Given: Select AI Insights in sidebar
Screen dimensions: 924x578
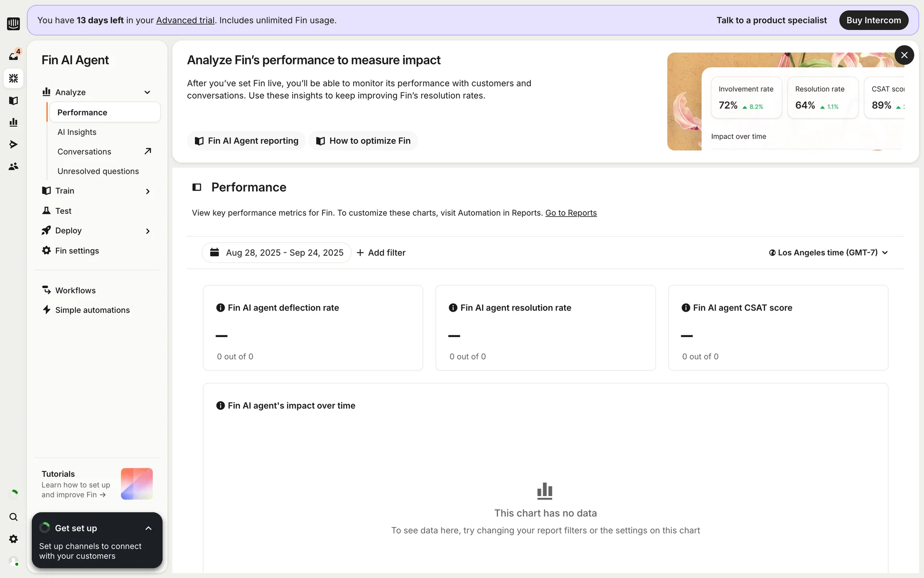Looking at the screenshot, I should click(77, 132).
